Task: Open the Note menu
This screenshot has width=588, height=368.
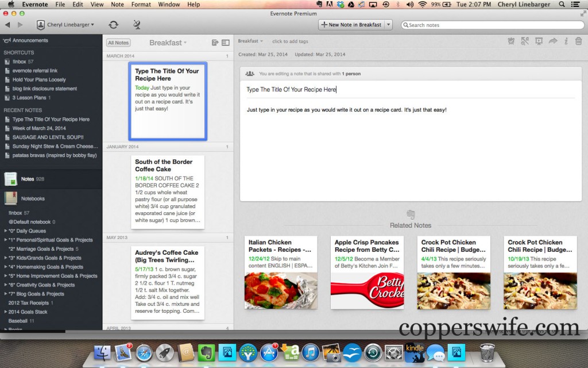Action: (x=117, y=5)
